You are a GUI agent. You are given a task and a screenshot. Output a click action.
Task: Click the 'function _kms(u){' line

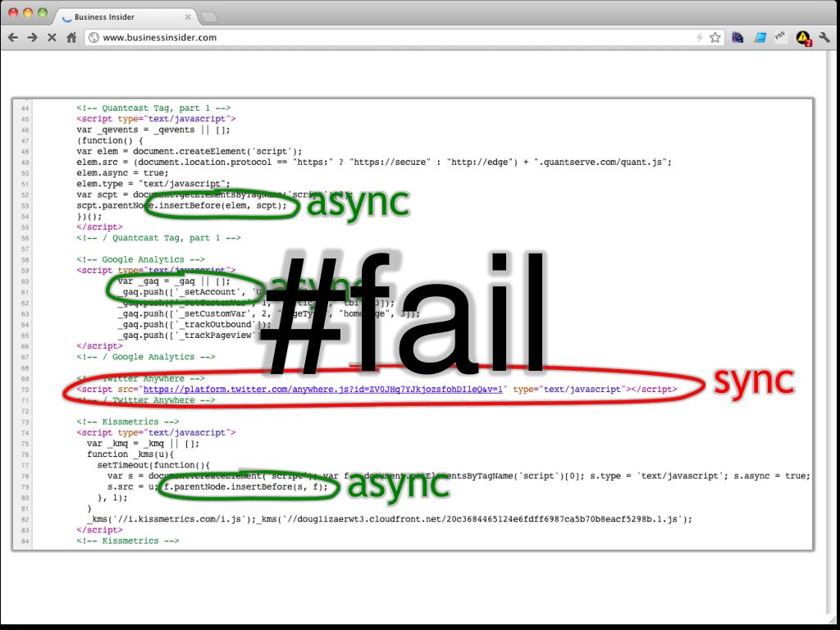[130, 454]
